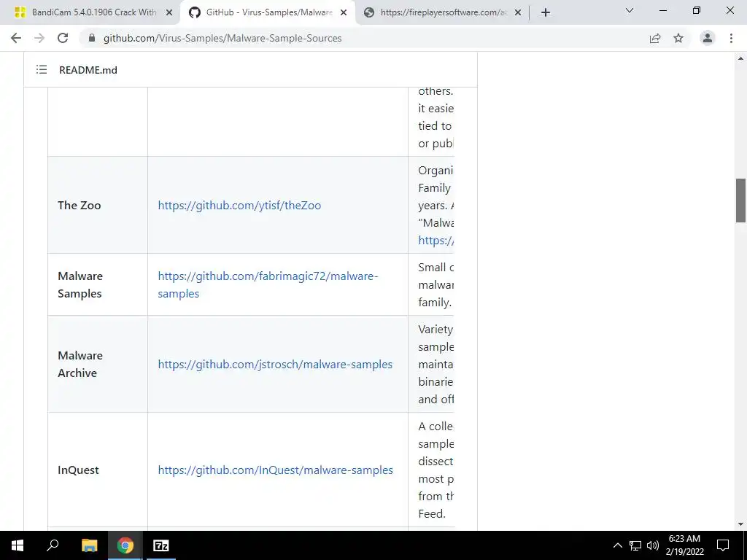Close the GitHub Virus-Samples tab
Viewport: 747px width, 560px height.
click(x=344, y=13)
